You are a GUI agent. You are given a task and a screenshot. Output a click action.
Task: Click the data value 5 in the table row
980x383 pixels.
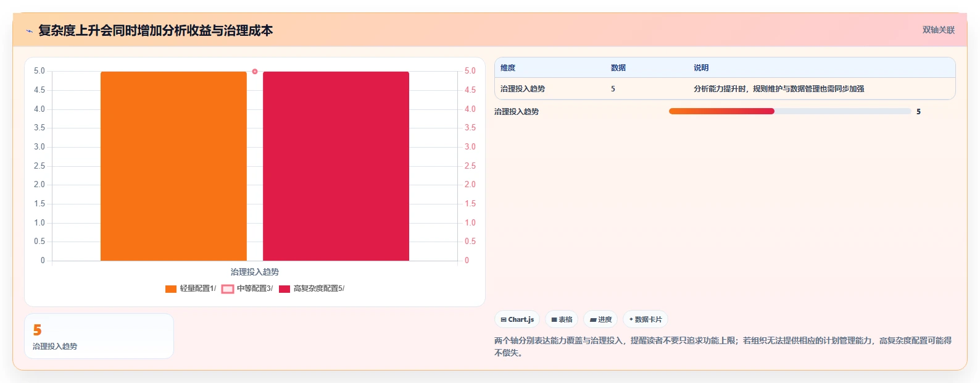coord(613,89)
